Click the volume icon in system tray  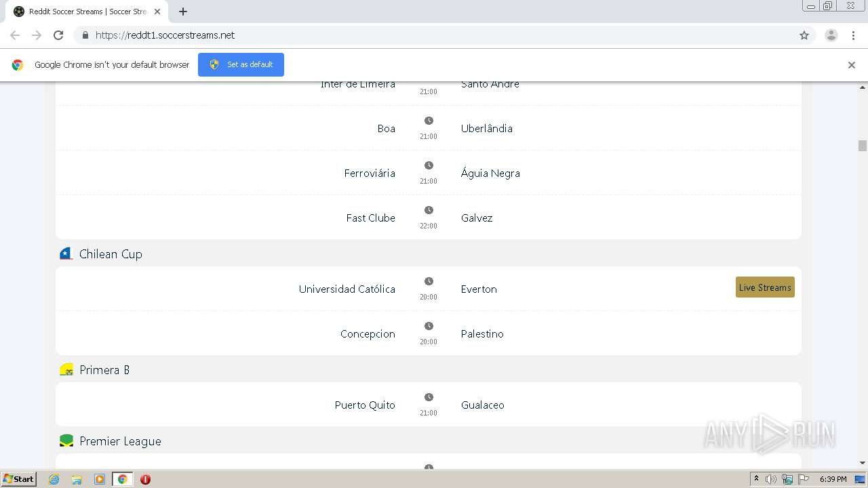tap(771, 479)
